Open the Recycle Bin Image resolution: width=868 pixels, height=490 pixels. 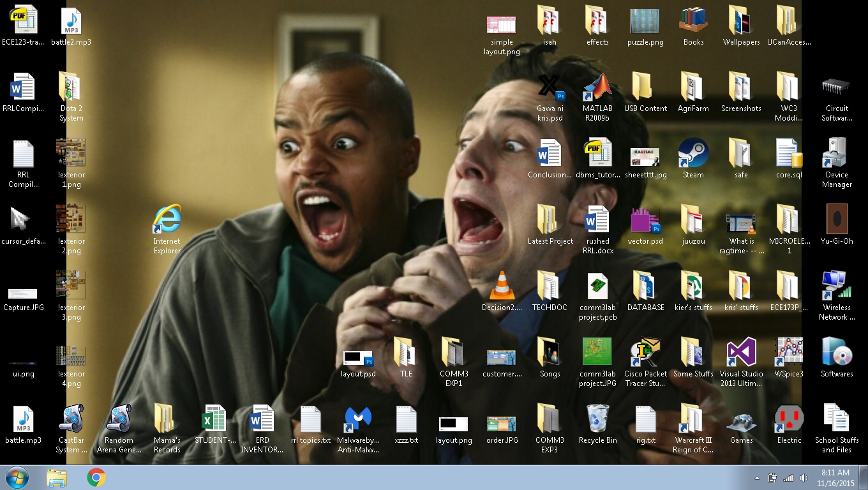tap(597, 419)
